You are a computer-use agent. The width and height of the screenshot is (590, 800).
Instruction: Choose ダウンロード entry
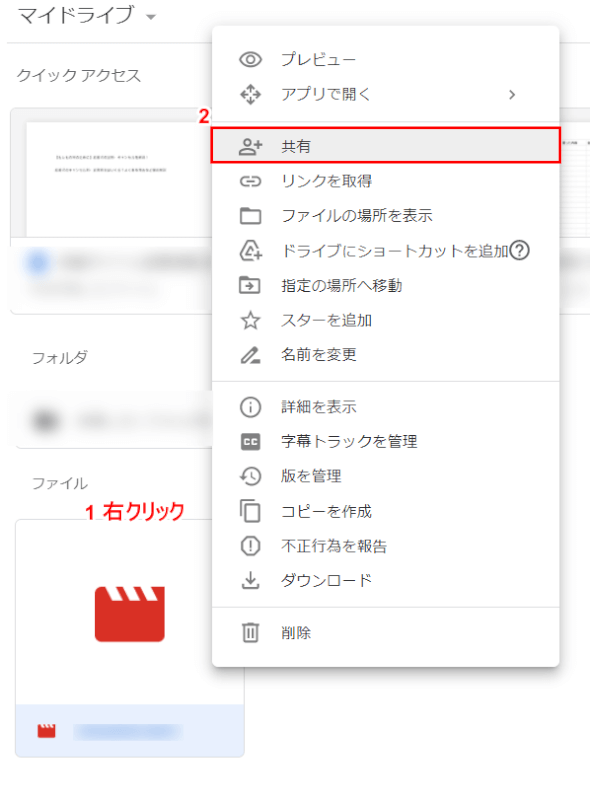pos(385,581)
